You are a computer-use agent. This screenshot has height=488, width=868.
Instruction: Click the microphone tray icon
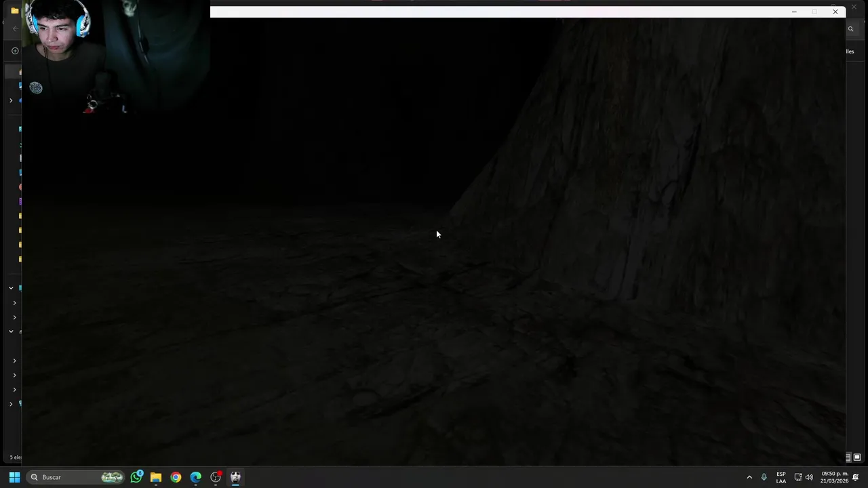click(764, 477)
